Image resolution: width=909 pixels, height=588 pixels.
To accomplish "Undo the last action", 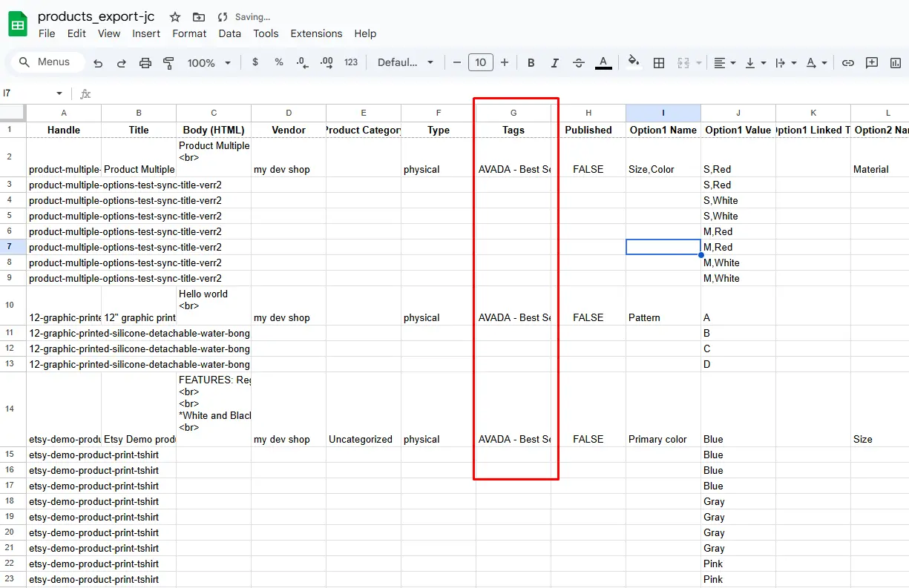I will 97,62.
